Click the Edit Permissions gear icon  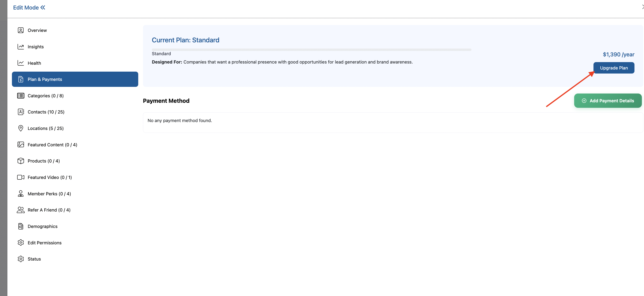point(21,243)
